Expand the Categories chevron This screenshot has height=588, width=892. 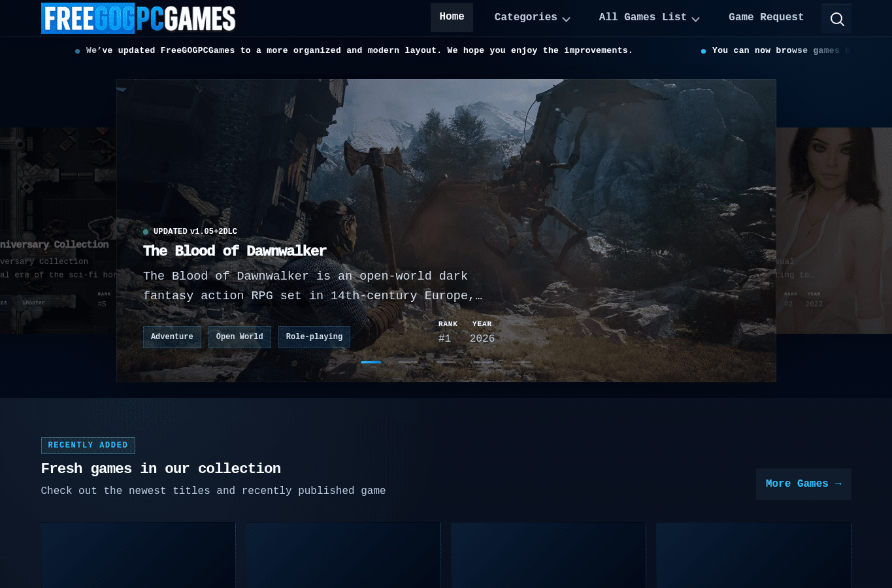coord(566,19)
